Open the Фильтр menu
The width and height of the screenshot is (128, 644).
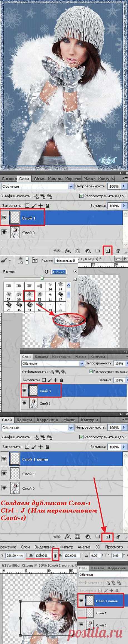66,547
